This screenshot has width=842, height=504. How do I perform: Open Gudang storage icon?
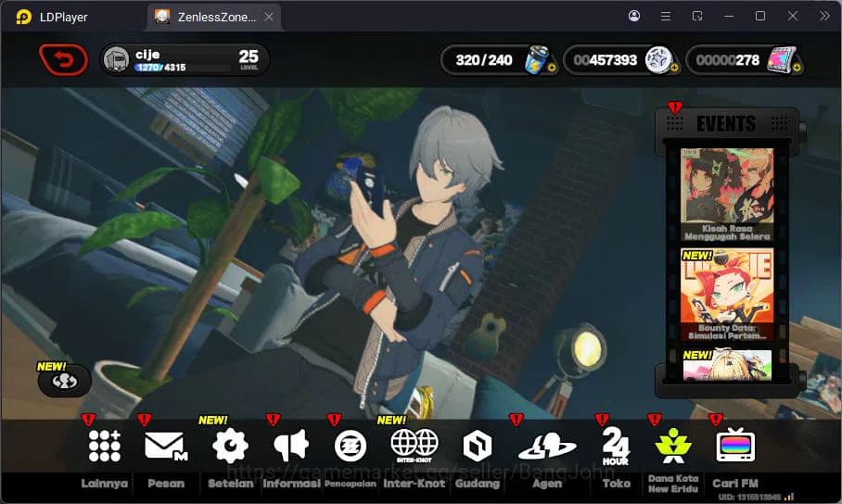pos(478,446)
